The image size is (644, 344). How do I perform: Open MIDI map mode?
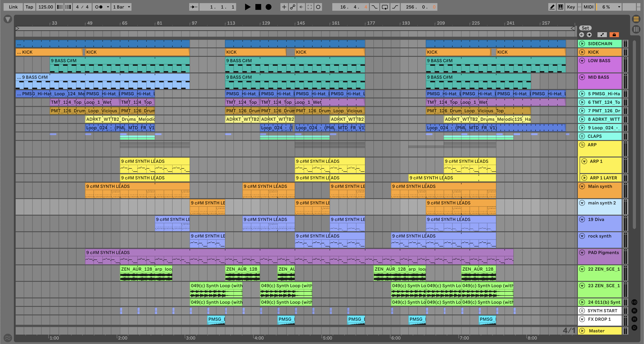588,7
